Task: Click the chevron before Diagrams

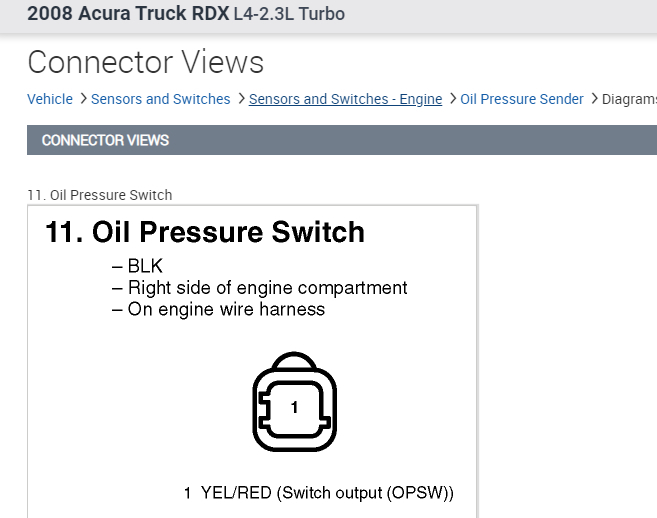Action: coord(594,99)
